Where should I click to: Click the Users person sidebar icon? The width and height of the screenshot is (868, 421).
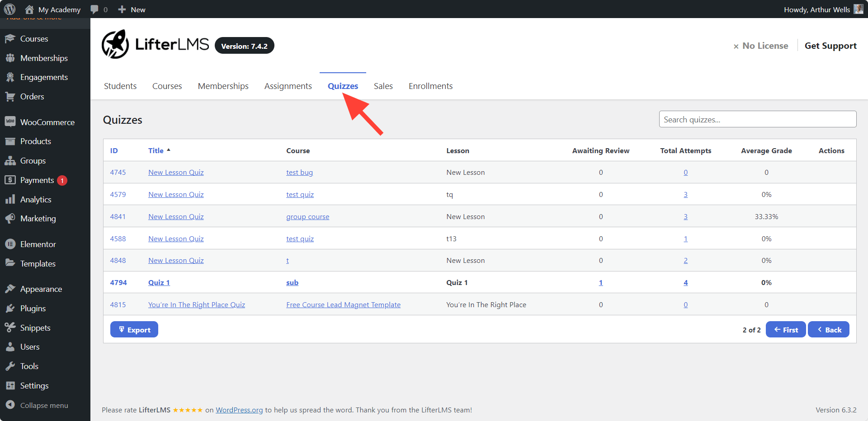(10, 347)
